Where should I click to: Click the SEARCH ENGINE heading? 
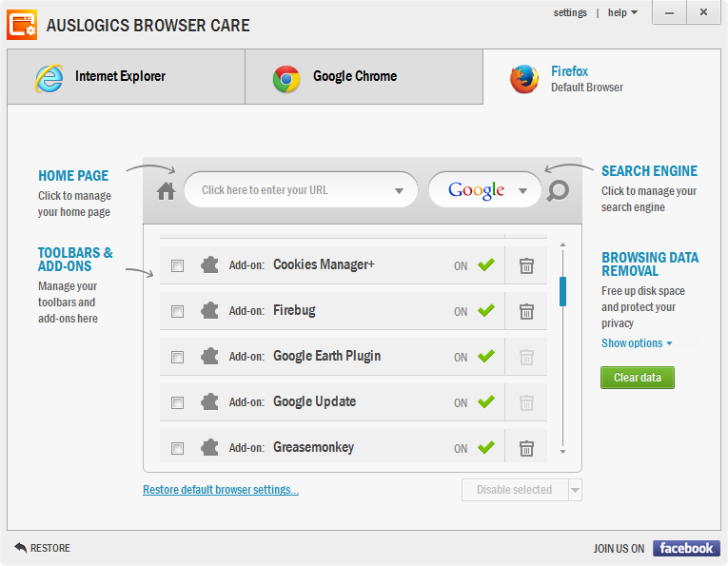point(649,171)
